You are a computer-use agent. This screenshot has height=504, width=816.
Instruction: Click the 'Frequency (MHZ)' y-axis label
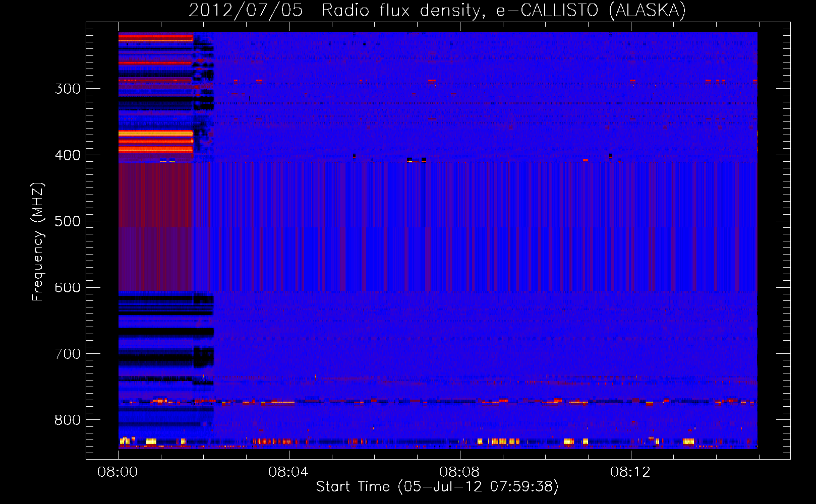tap(38, 242)
